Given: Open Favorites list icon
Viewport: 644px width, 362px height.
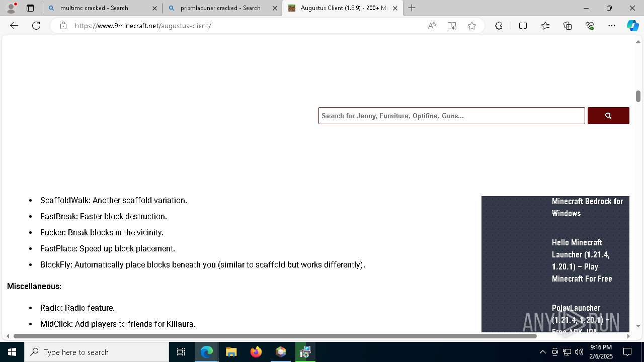Looking at the screenshot, I should click(x=545, y=26).
